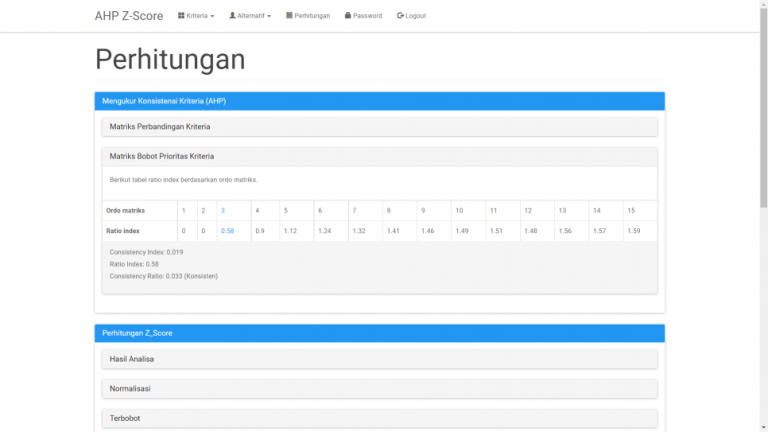Click the Password lock icon

(x=348, y=16)
